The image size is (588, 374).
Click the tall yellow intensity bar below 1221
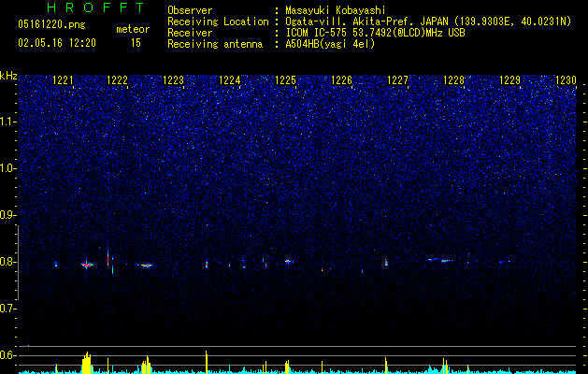pos(87,363)
